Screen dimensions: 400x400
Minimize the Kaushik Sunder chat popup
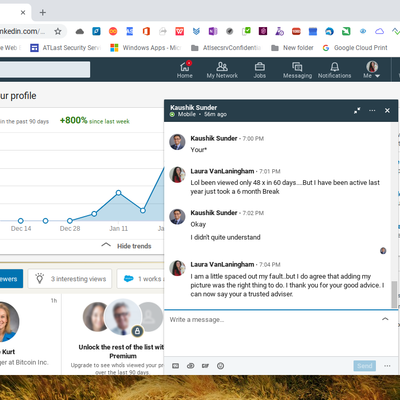coord(357,110)
